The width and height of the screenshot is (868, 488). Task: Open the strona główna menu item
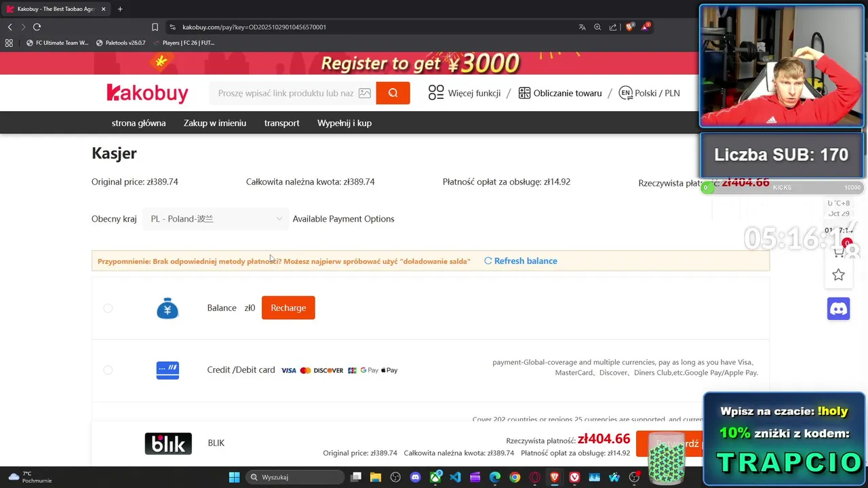tap(138, 123)
